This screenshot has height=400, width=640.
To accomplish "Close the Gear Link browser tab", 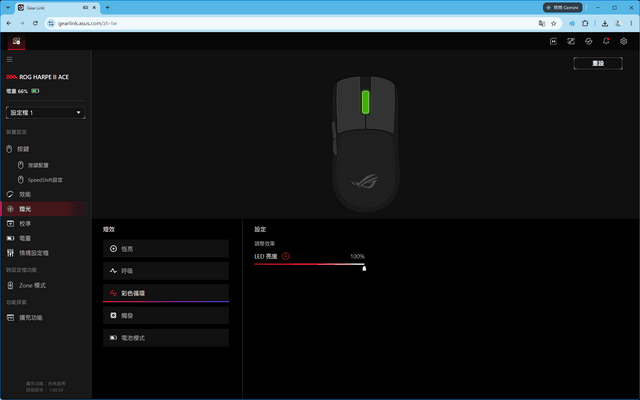I will coord(94,7).
